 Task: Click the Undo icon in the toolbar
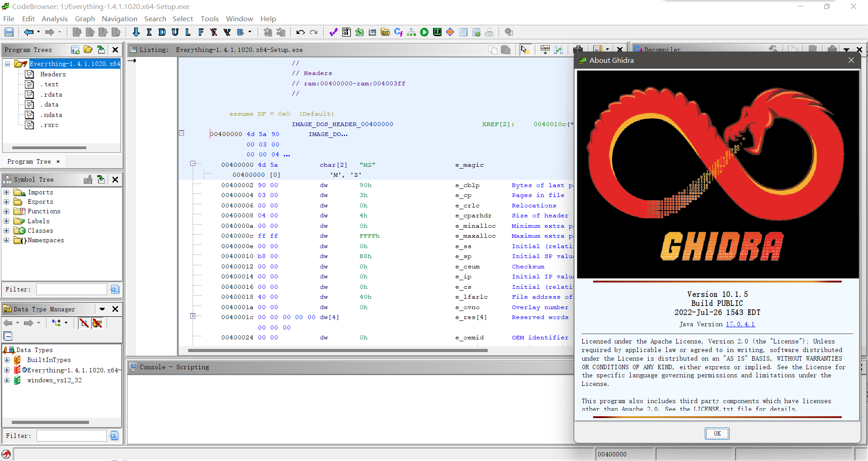(x=300, y=32)
